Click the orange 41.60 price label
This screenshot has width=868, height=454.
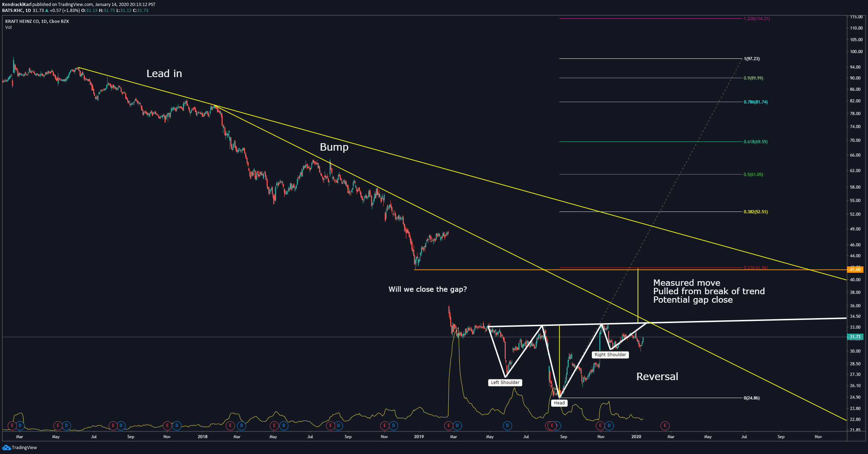[855, 270]
